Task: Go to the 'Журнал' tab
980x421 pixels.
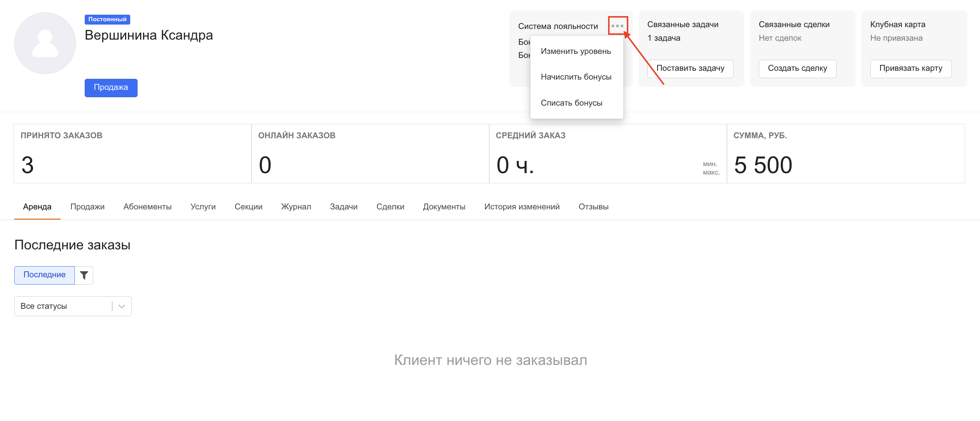Action: tap(296, 207)
